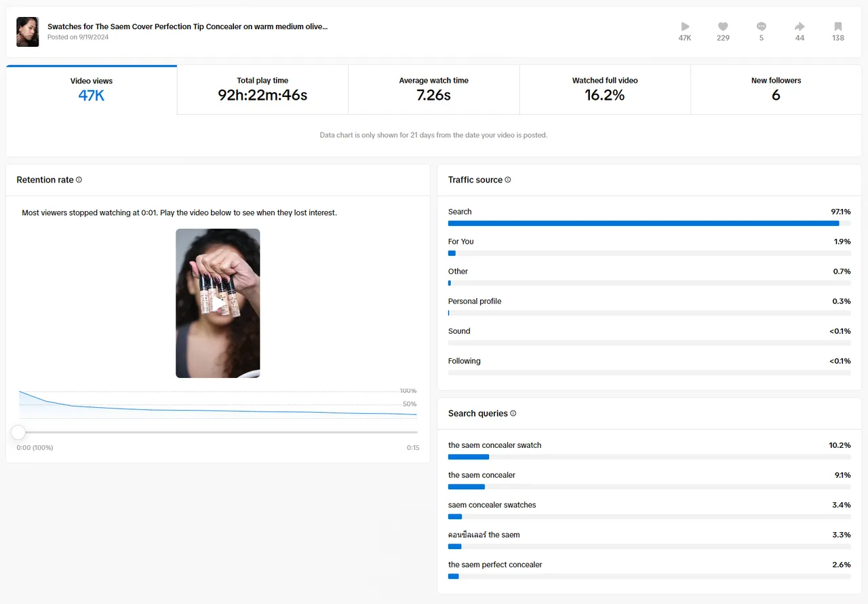Screen dimensions: 868x604
Task: Open the Traffic source info icon
Action: [508, 180]
